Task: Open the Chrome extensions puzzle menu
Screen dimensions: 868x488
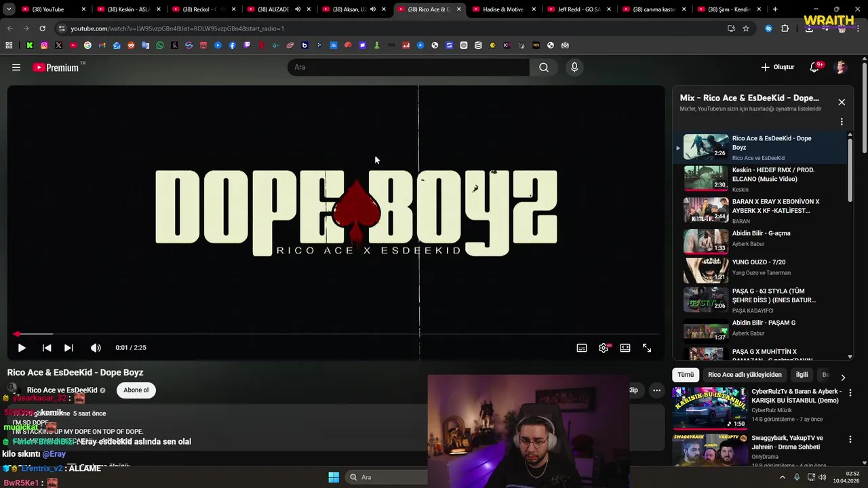Action: tap(785, 28)
